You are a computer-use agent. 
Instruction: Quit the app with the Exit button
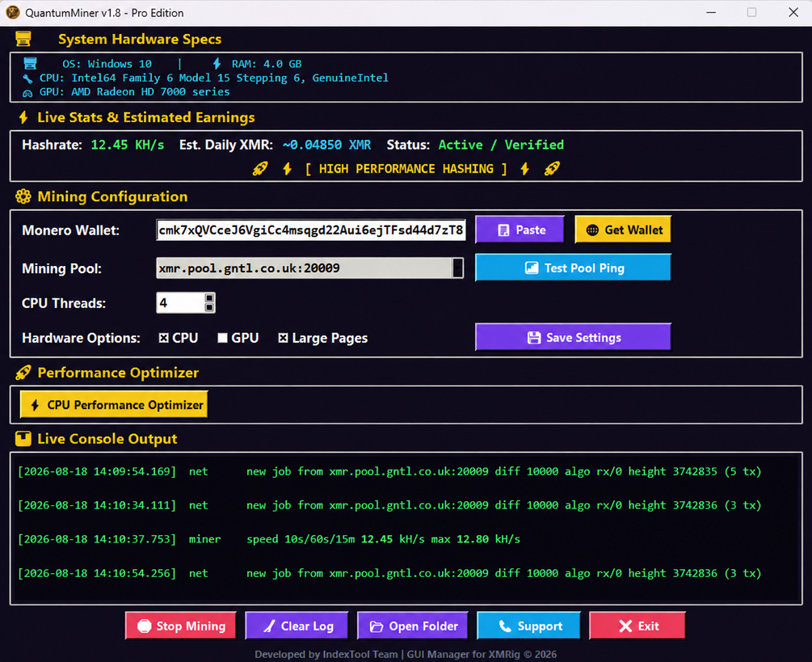click(637, 626)
